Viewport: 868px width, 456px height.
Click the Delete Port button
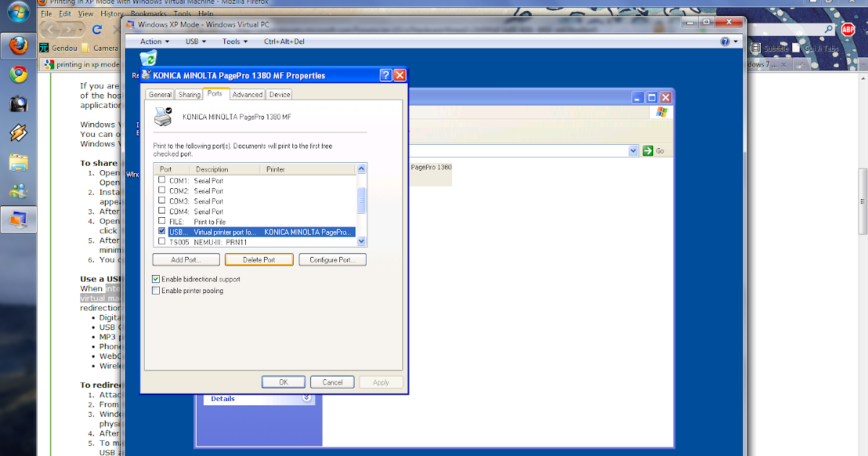(x=259, y=260)
